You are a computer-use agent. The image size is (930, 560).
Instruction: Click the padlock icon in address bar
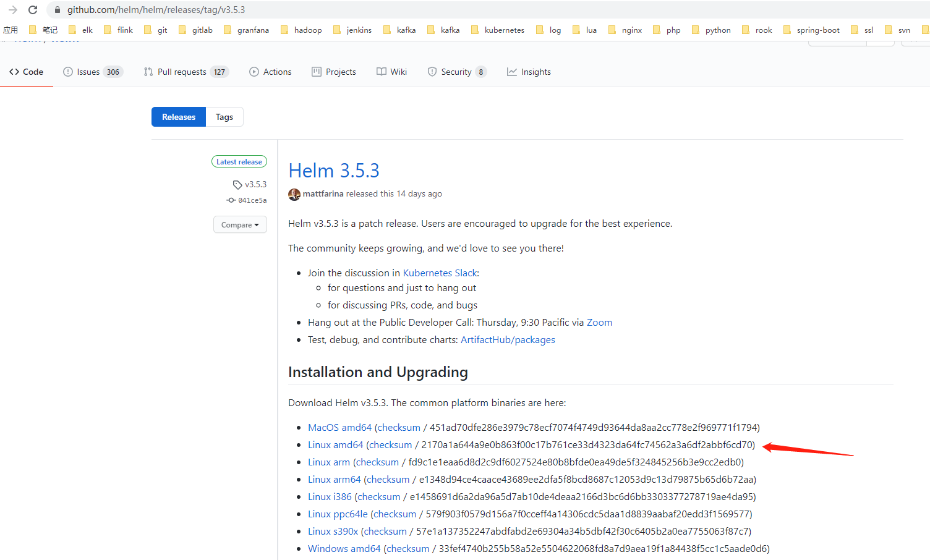pyautogui.click(x=58, y=10)
